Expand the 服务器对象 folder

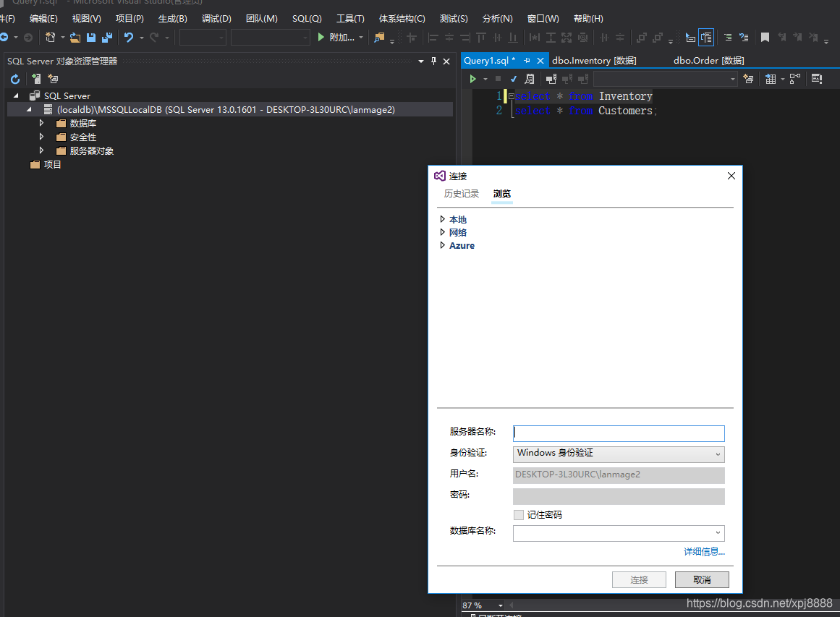tap(41, 150)
